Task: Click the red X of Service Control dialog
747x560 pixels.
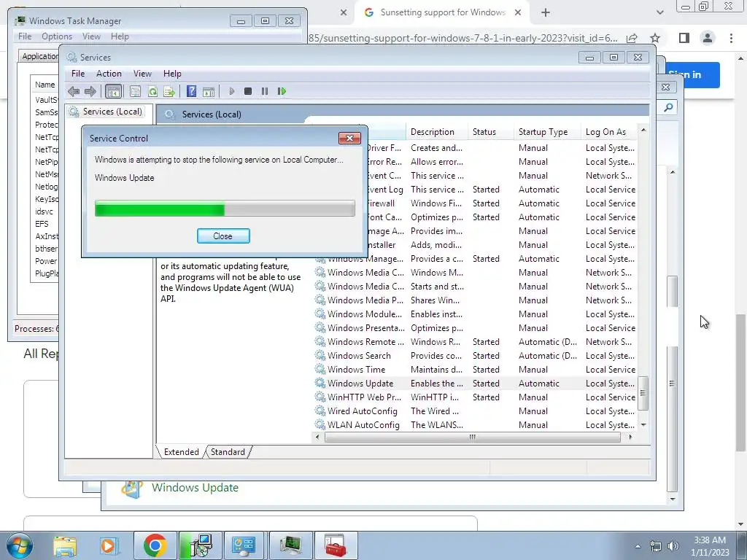Action: tap(349, 138)
